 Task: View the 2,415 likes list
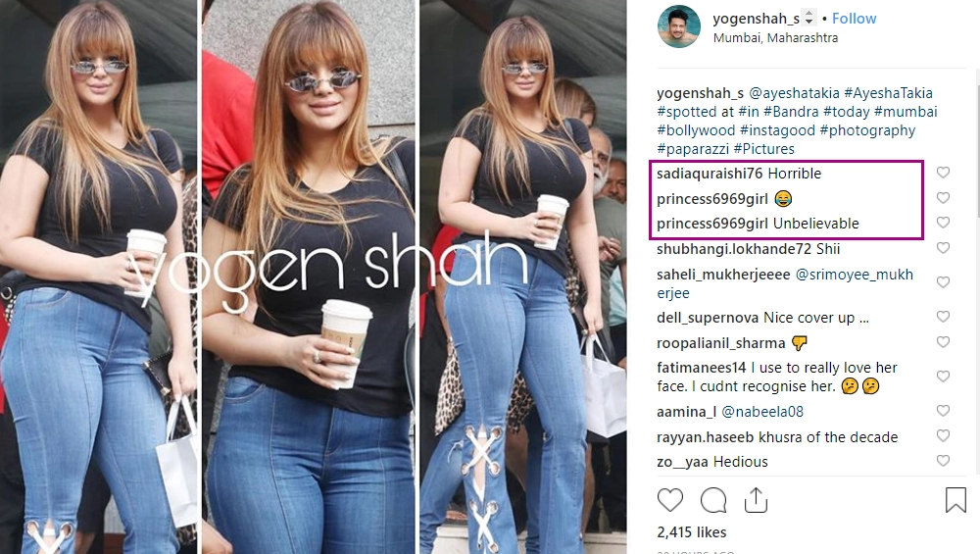(x=691, y=532)
